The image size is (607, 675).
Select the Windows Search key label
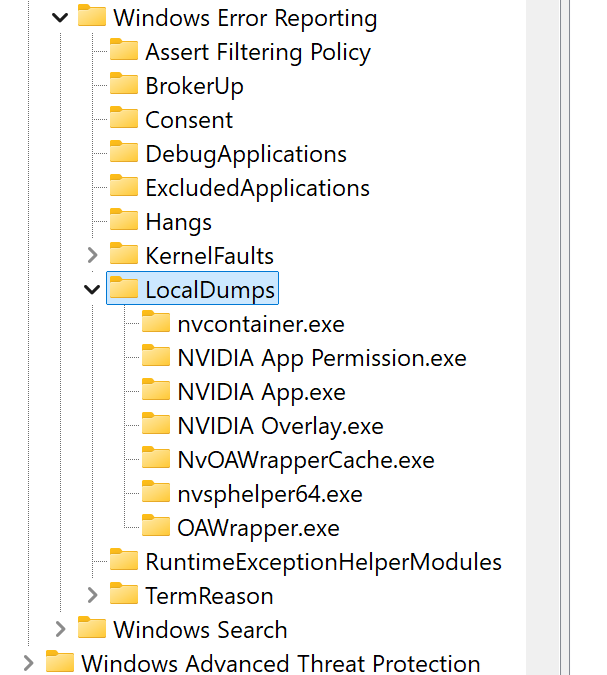point(200,630)
